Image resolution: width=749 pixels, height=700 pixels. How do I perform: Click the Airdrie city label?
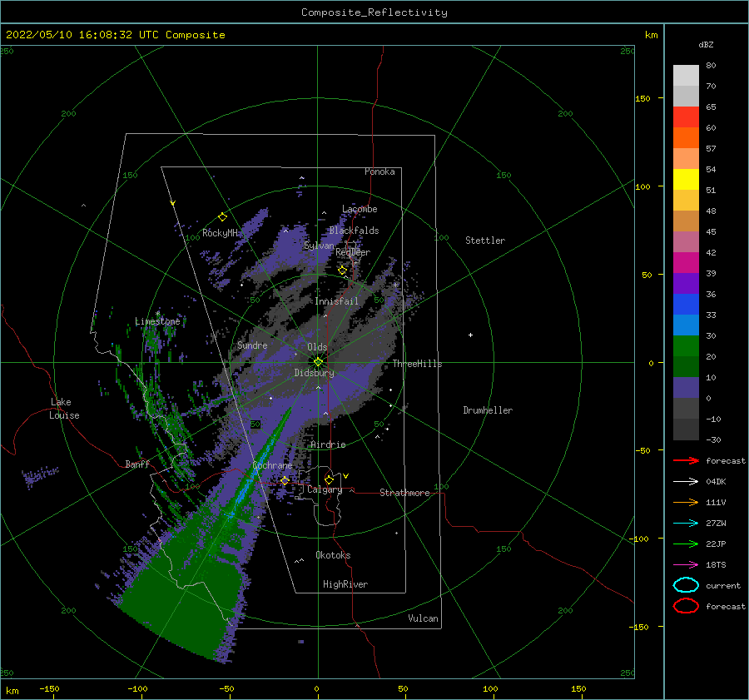coord(328,444)
